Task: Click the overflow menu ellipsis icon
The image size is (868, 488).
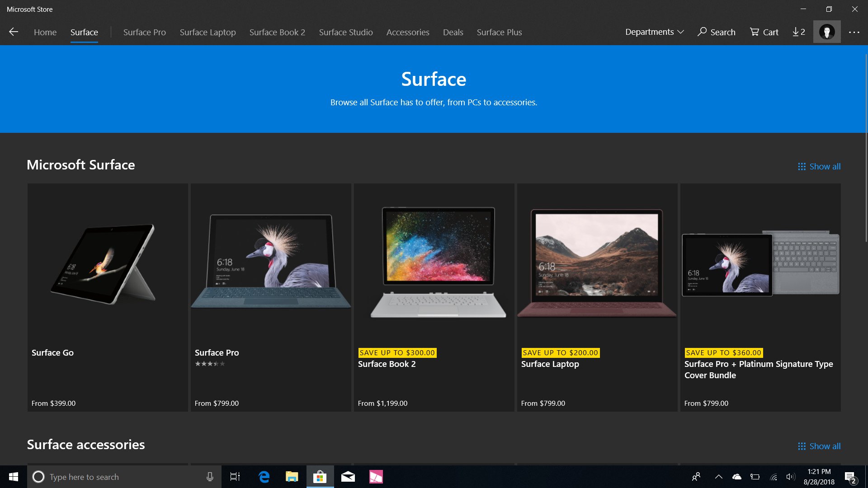Action: coord(853,32)
